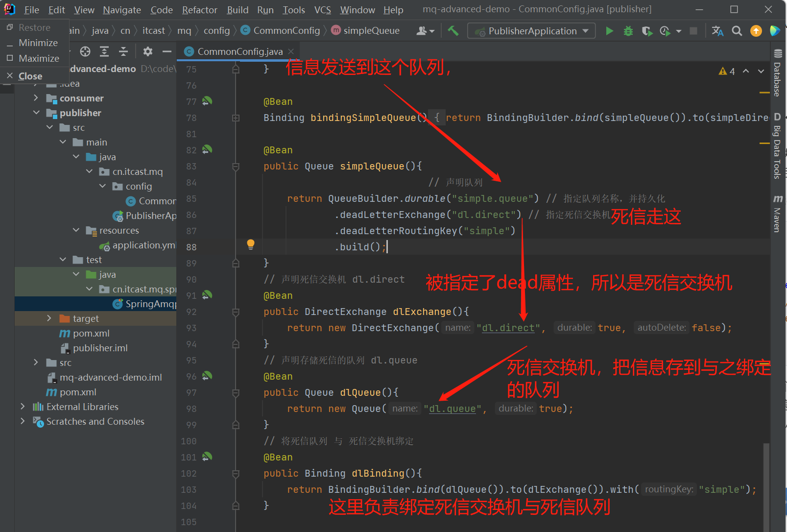Expand the consumer module folder
Image resolution: width=787 pixels, height=532 pixels.
(36, 98)
